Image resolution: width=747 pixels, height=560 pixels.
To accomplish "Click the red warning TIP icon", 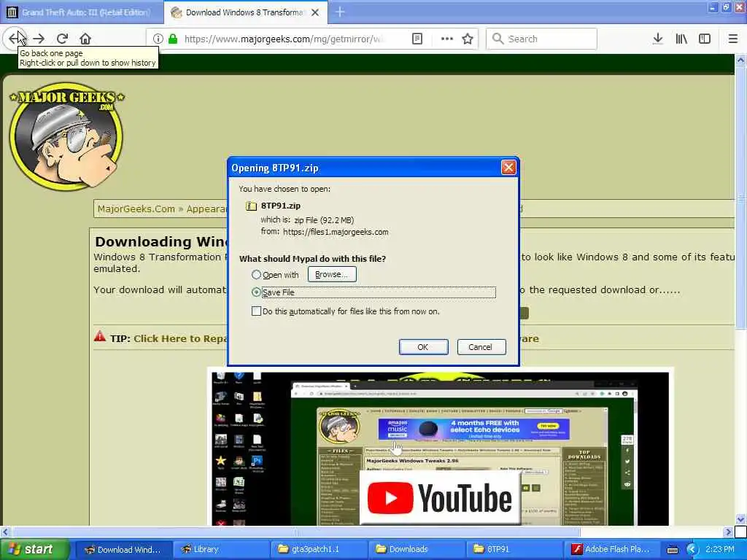I will coord(99,337).
